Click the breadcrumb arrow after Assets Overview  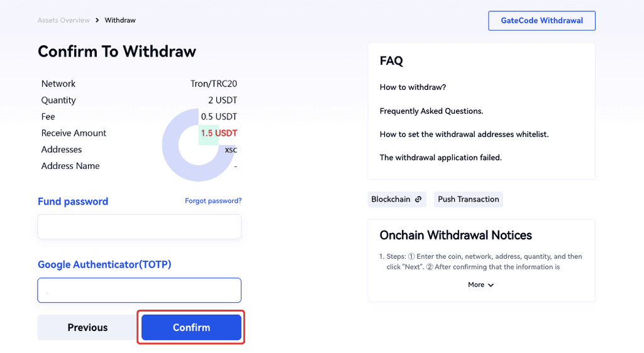pyautogui.click(x=97, y=21)
